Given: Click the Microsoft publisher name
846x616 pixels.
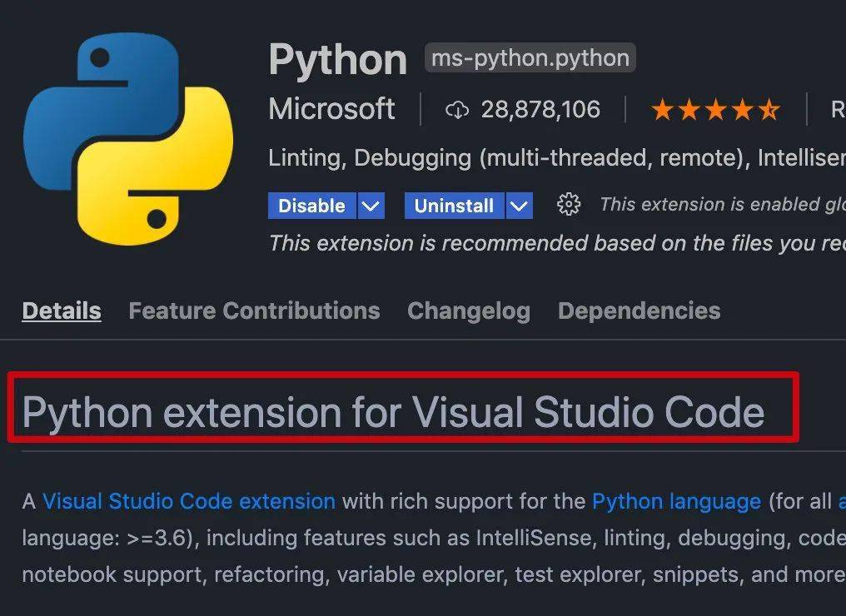Looking at the screenshot, I should pyautogui.click(x=331, y=109).
